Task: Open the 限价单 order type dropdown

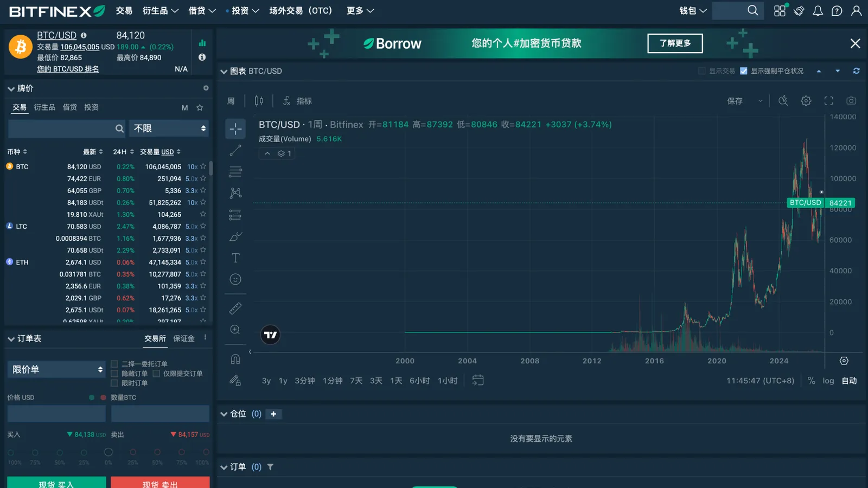Action: [56, 369]
